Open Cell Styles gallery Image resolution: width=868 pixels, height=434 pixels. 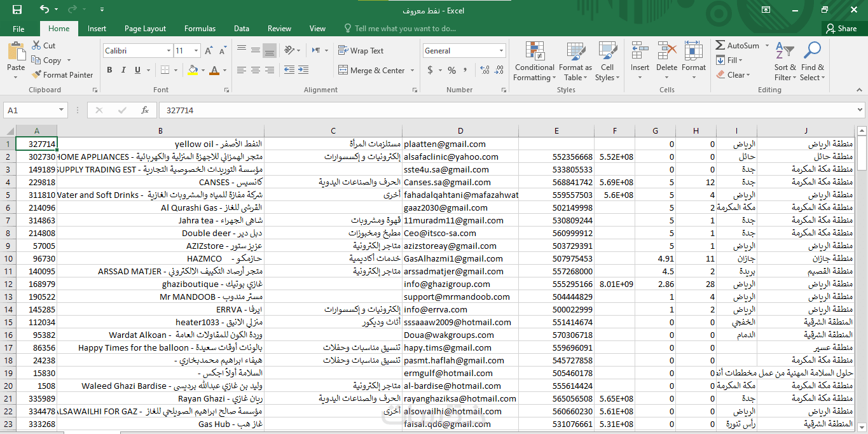(607, 62)
